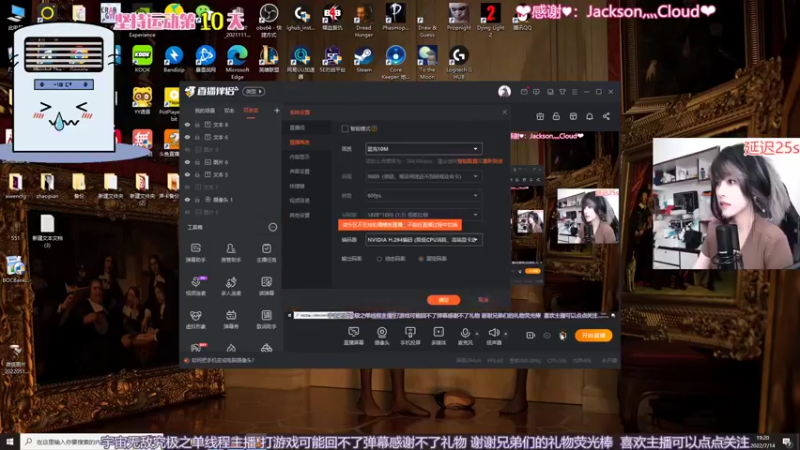Viewport: 800px width, 450px height.
Task: Open the 快捷键 settings section
Action: click(297, 186)
